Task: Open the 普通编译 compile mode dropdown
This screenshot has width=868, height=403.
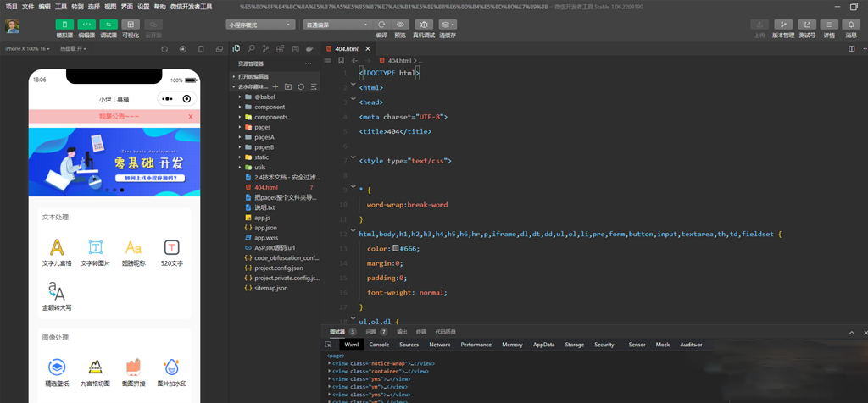Action: 337,25
